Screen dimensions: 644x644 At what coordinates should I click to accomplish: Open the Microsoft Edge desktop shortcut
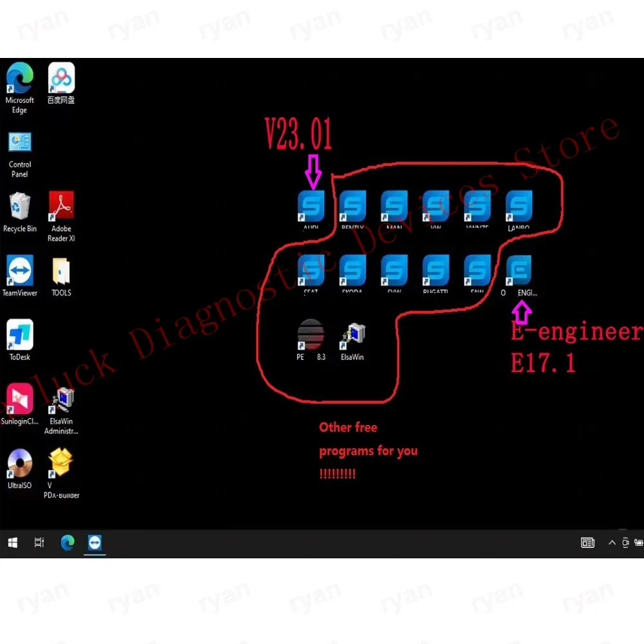20,88
